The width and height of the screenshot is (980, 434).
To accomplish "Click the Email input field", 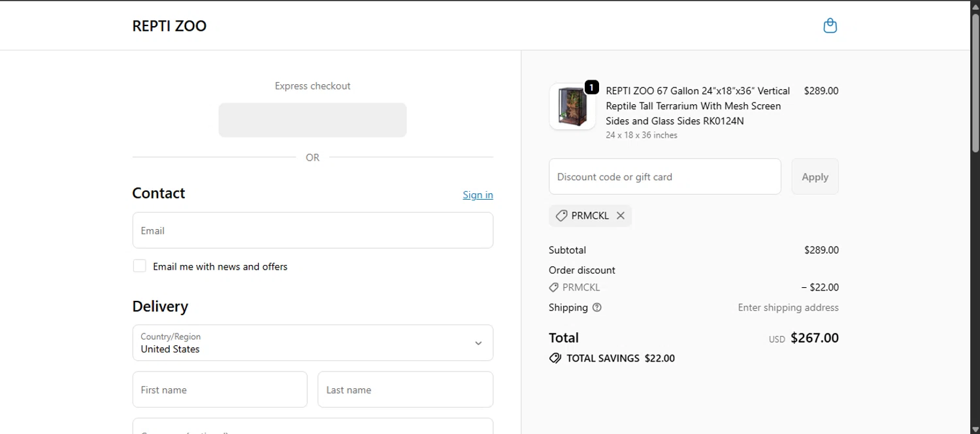I will [313, 230].
